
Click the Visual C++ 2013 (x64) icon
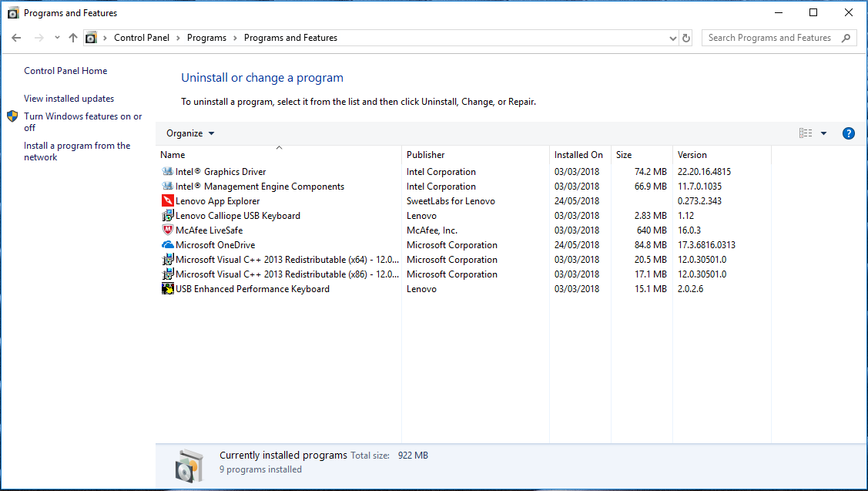[x=167, y=259]
